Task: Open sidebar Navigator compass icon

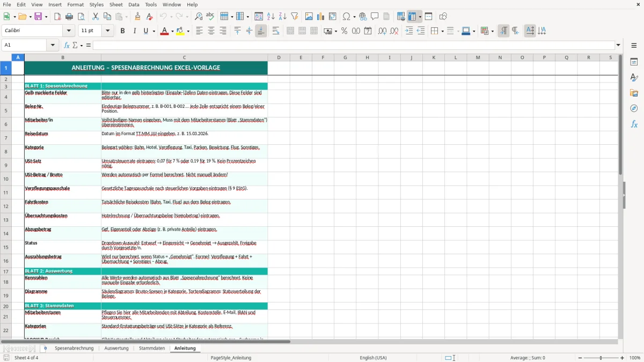Action: (x=634, y=108)
